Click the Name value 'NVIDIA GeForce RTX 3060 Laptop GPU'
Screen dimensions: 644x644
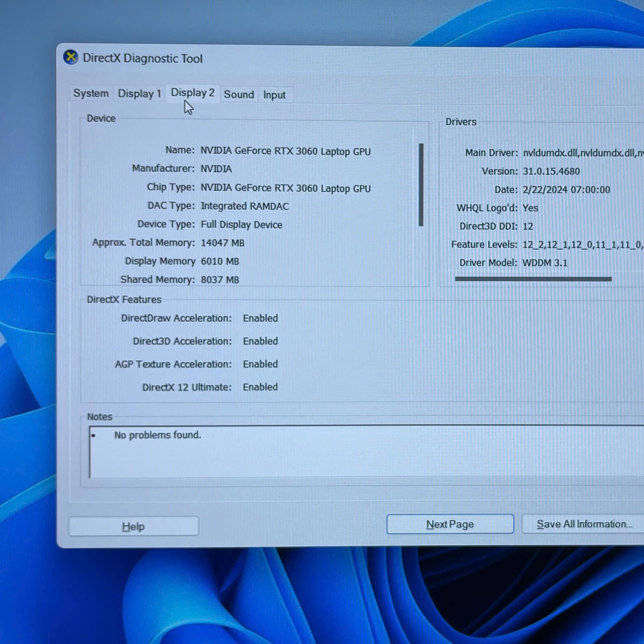click(x=286, y=151)
